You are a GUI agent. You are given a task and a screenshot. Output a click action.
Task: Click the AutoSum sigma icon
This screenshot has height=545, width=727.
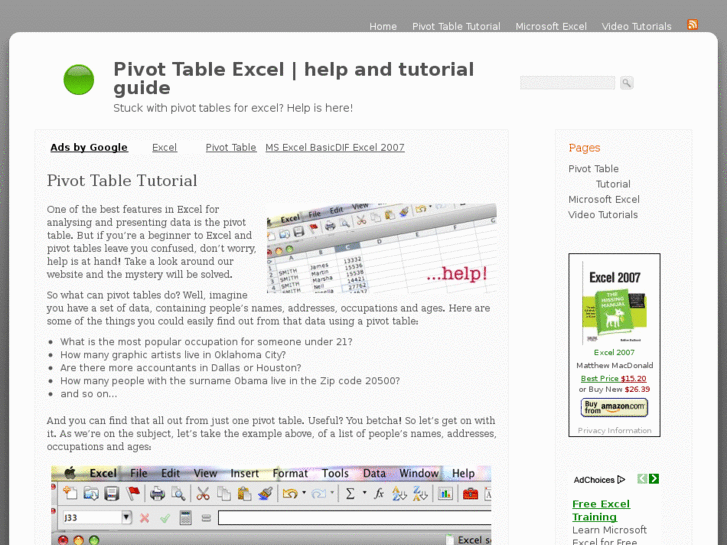click(x=350, y=494)
